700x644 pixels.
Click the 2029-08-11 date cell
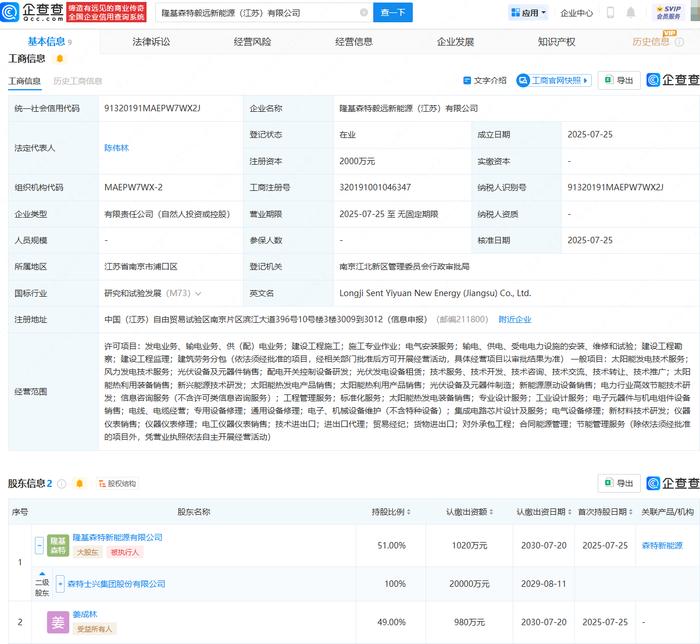(x=544, y=584)
